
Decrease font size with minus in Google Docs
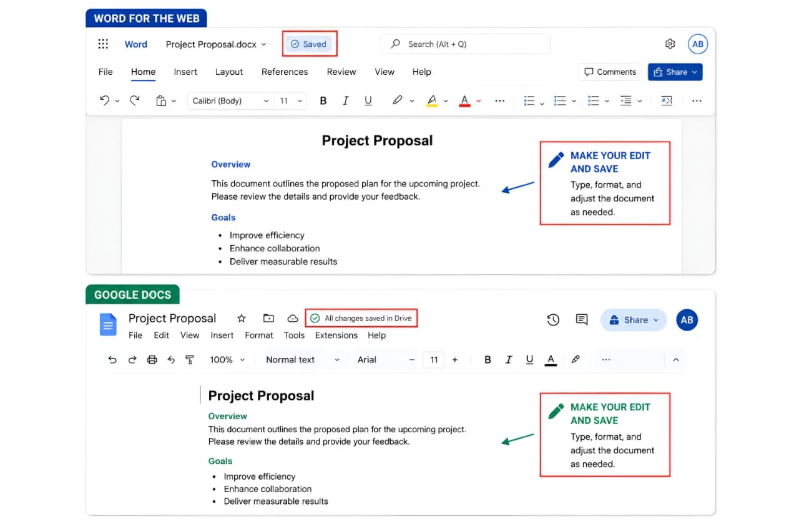click(412, 360)
